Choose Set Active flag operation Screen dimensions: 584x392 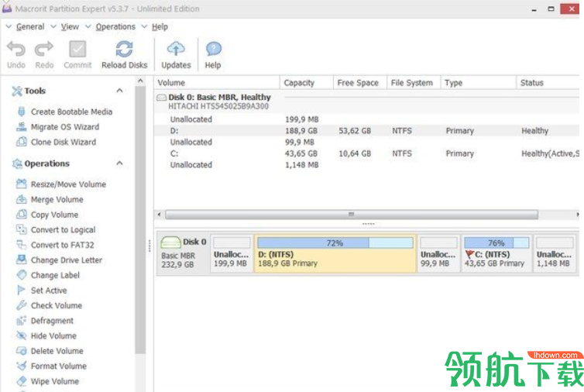[42, 291]
